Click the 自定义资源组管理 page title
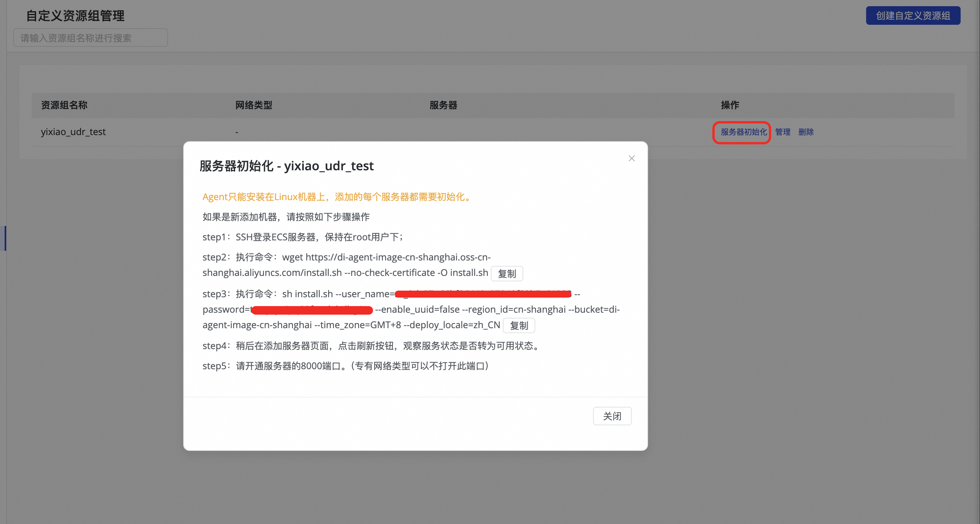This screenshot has height=524, width=980. click(75, 16)
